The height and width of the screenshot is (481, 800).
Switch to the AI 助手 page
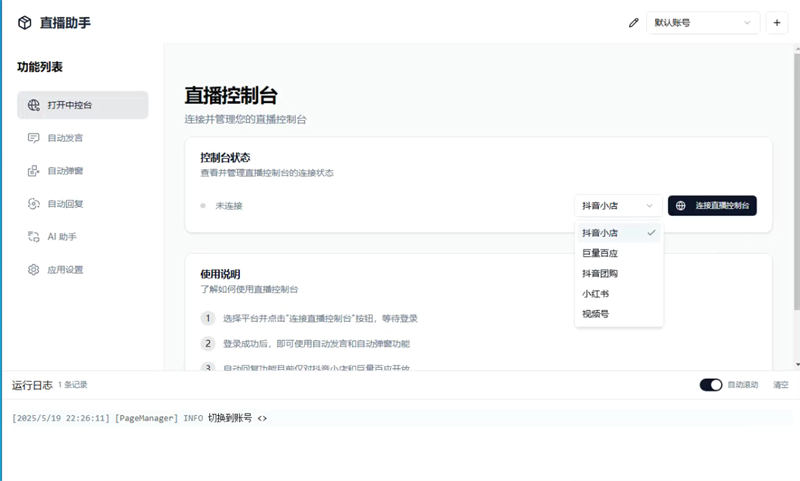83,237
